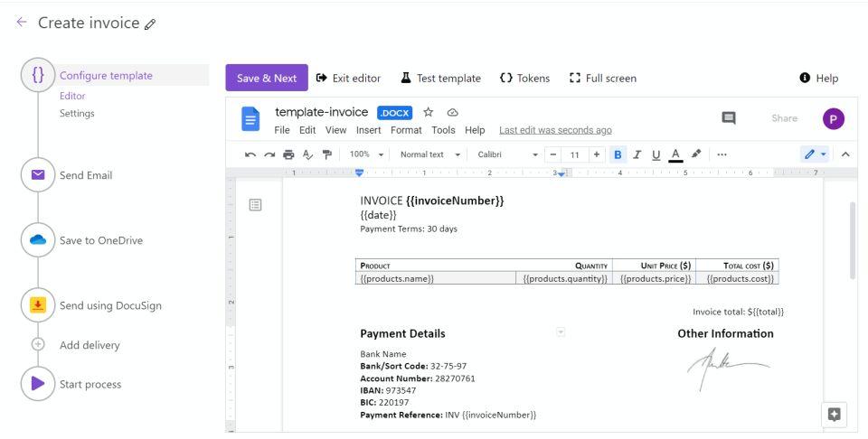The image size is (868, 439).
Task: Click the Test template button
Action: (x=440, y=79)
